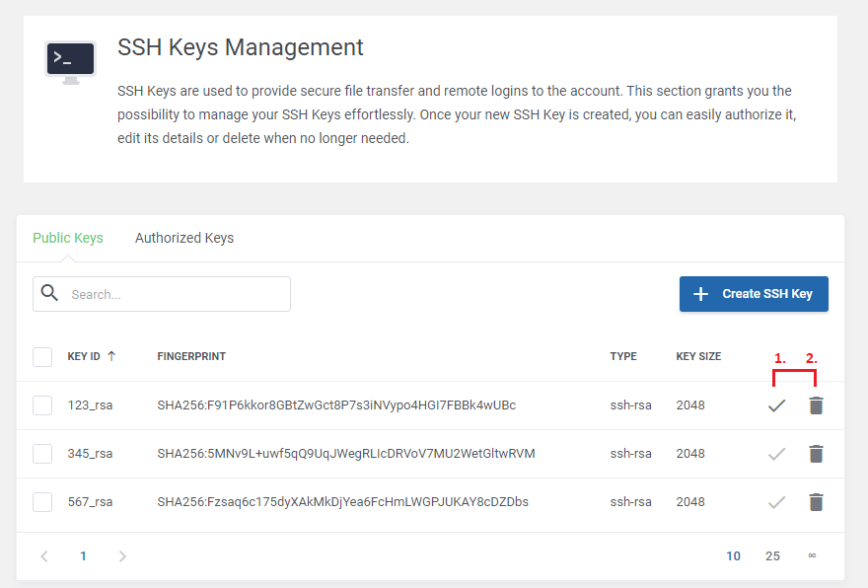Click the KEY ID column header
Screen dimensions: 868x588
pyautogui.click(x=84, y=356)
